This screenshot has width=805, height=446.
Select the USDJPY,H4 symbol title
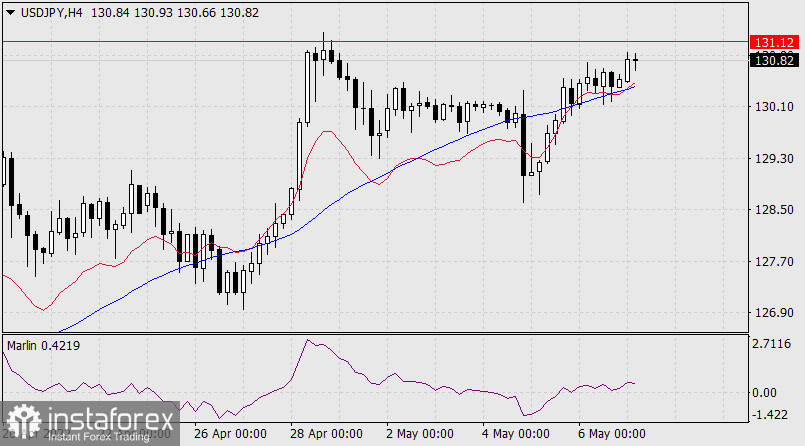[51, 13]
